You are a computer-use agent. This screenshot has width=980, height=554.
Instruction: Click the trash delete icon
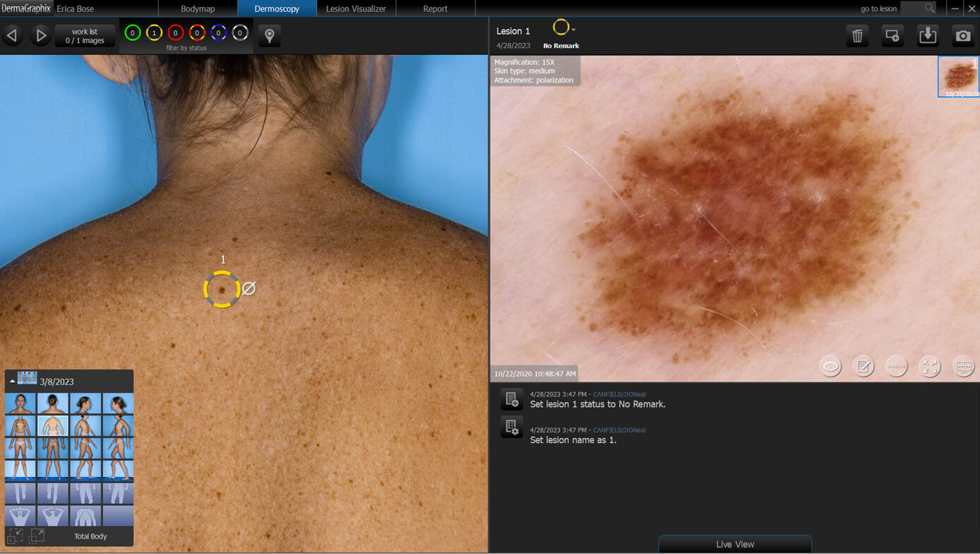(857, 35)
